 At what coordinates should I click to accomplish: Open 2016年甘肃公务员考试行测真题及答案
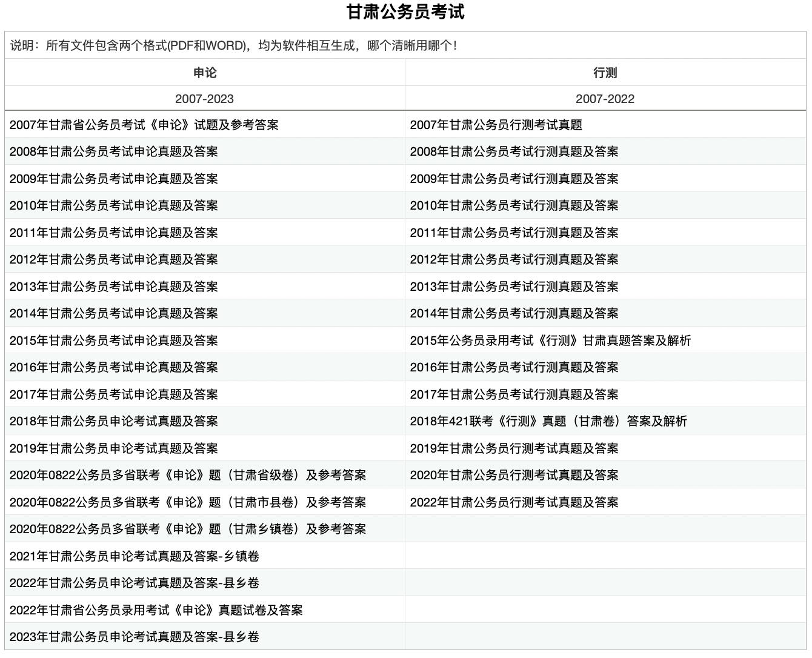tap(514, 367)
